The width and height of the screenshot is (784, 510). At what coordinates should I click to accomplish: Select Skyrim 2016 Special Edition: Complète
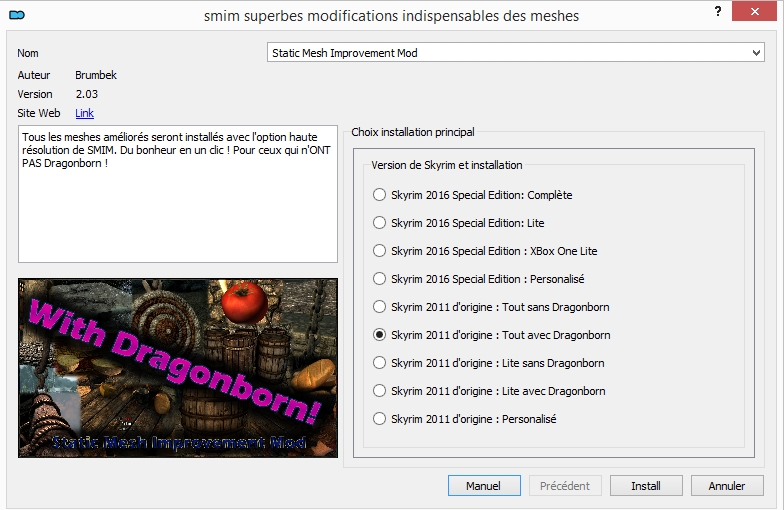pos(379,195)
